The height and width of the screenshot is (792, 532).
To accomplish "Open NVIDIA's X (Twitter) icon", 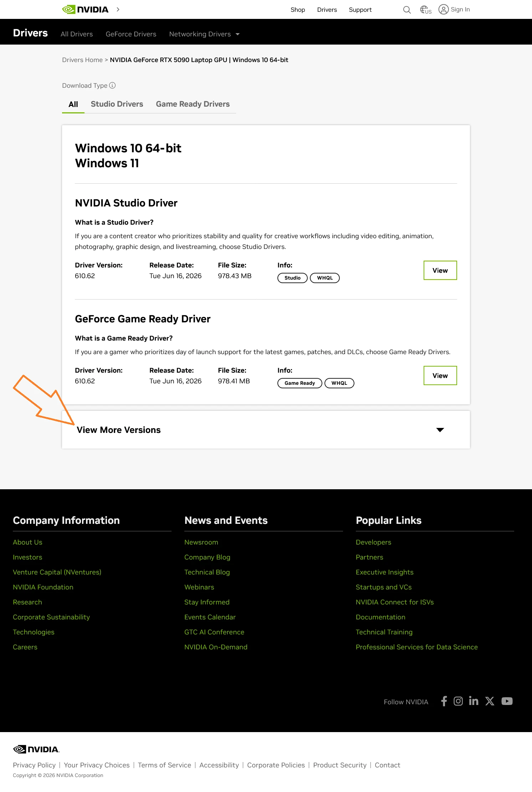I will pos(490,701).
